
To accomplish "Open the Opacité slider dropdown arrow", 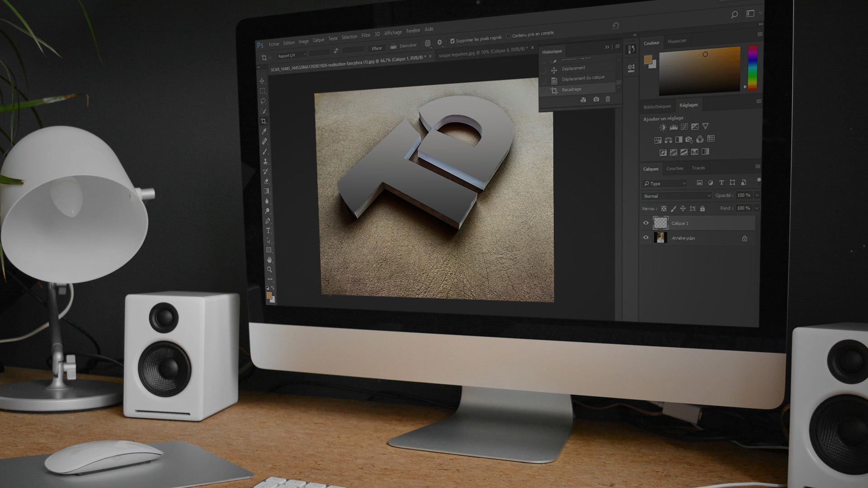I will (x=757, y=195).
